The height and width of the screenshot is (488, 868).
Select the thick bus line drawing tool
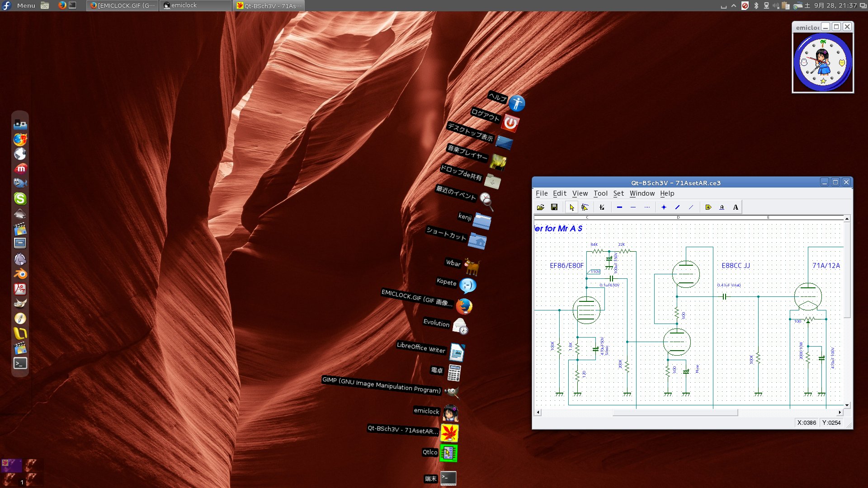pos(619,207)
